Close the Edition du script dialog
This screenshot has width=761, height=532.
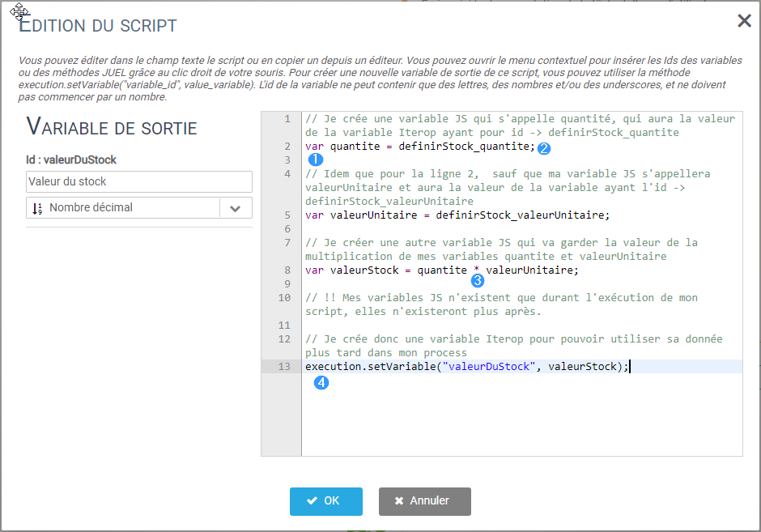(x=744, y=21)
